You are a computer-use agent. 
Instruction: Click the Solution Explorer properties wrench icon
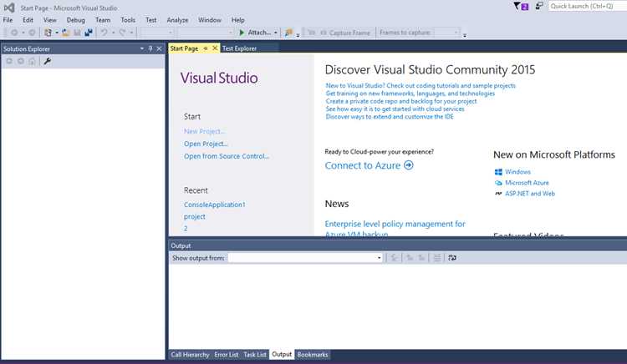click(47, 61)
